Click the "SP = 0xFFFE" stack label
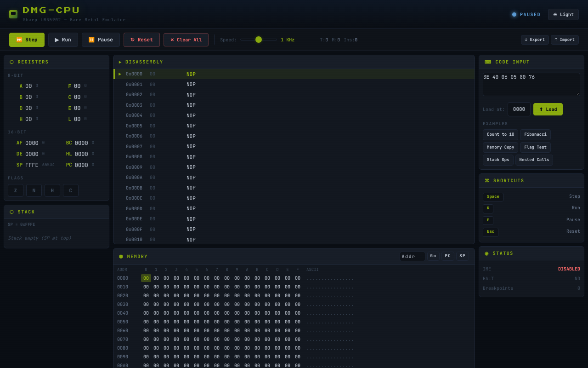Viewport: 588px width, 368px height. [x=22, y=224]
